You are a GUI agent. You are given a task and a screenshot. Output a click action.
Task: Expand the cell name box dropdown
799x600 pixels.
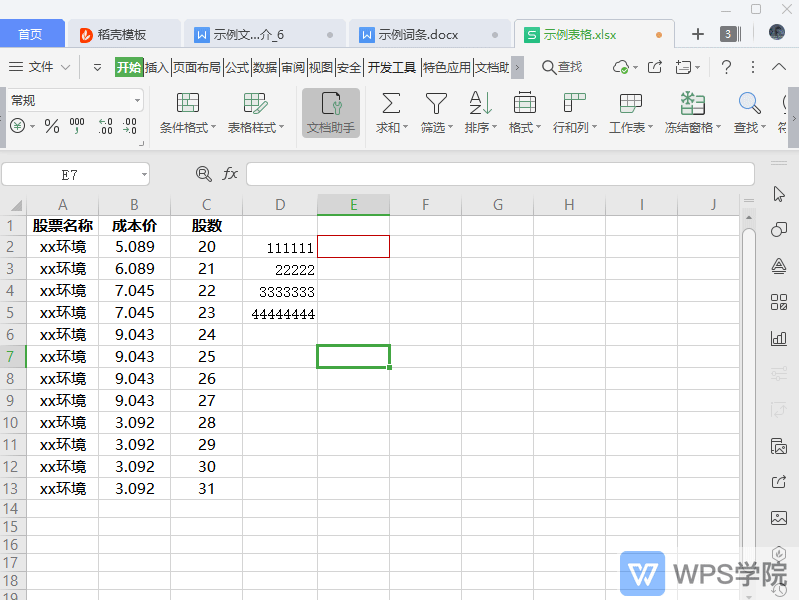tap(144, 174)
